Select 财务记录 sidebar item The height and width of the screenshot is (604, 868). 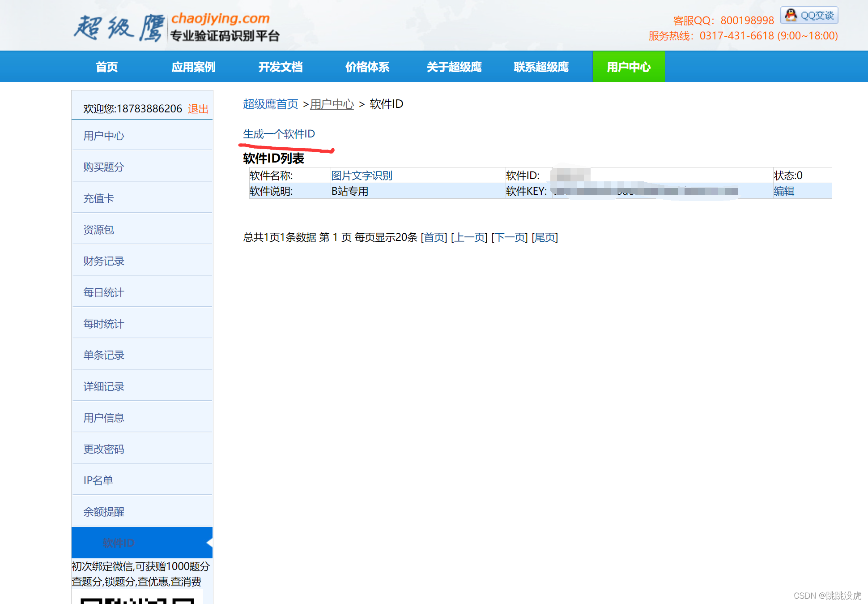(x=104, y=261)
